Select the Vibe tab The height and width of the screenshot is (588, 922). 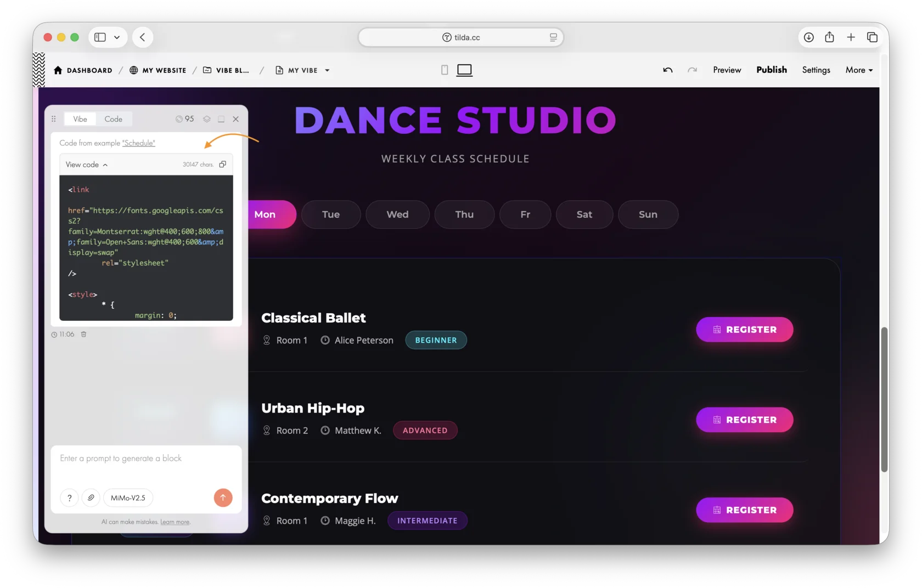coord(80,119)
